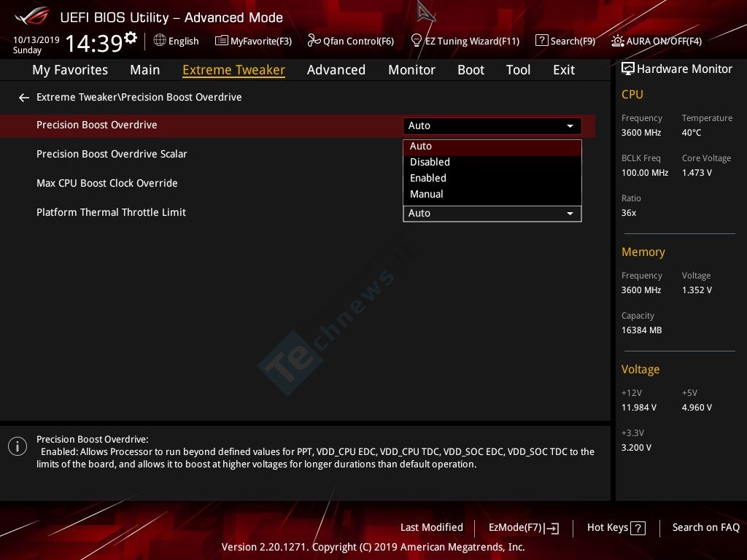Click CPU frequency value 3600 MHz

(640, 133)
